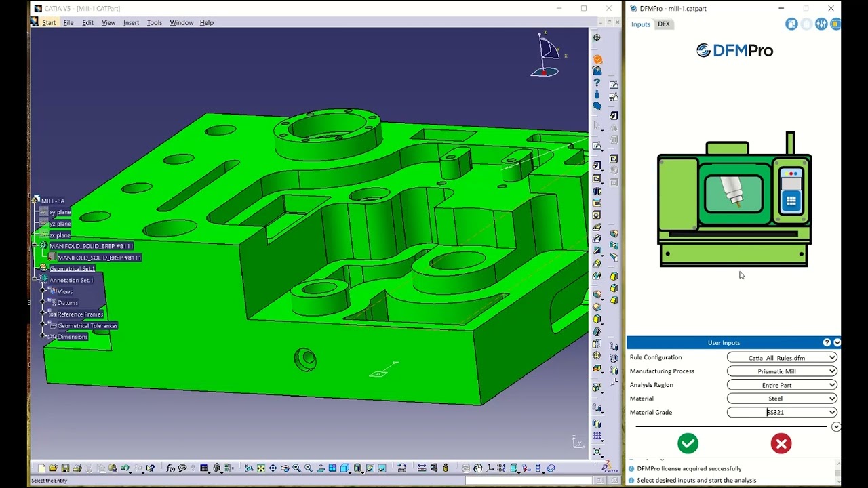Screen dimensions: 868x488
Task: Select the Datums tree item
Action: (68, 302)
